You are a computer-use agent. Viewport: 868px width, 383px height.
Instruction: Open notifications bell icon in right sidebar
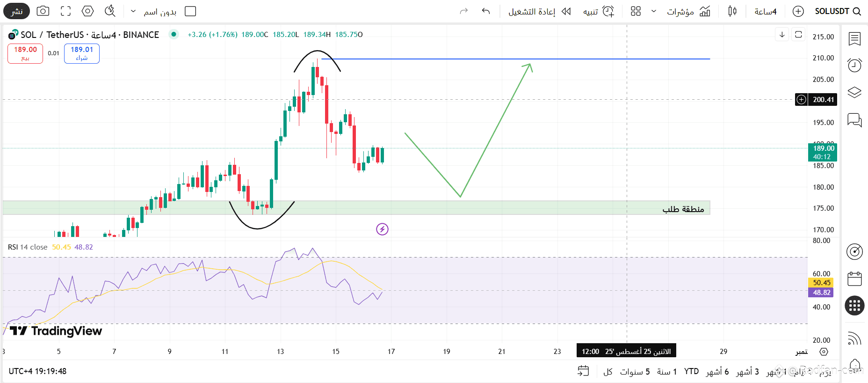coord(854,365)
